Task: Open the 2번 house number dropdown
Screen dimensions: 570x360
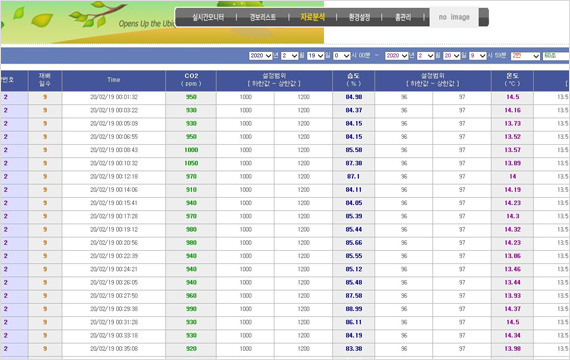Action: (525, 56)
